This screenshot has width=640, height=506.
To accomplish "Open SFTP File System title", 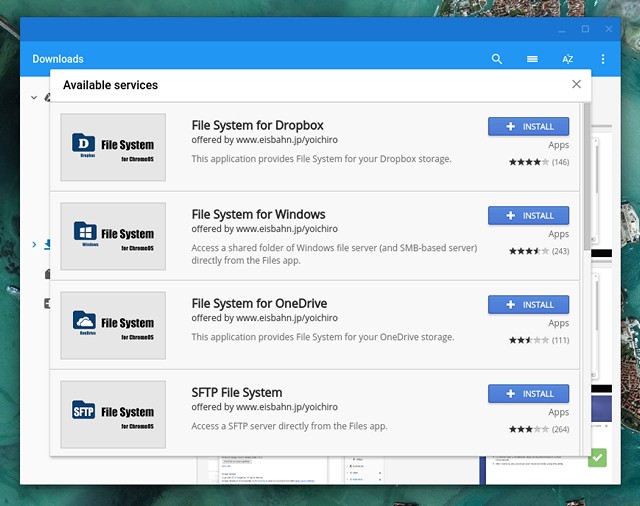I will [237, 392].
